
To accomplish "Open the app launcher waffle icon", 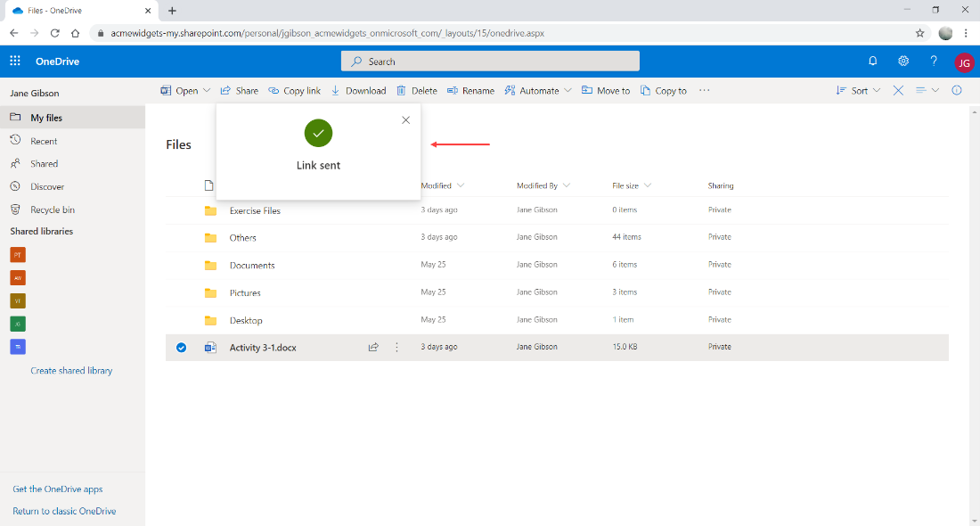I will tap(14, 61).
